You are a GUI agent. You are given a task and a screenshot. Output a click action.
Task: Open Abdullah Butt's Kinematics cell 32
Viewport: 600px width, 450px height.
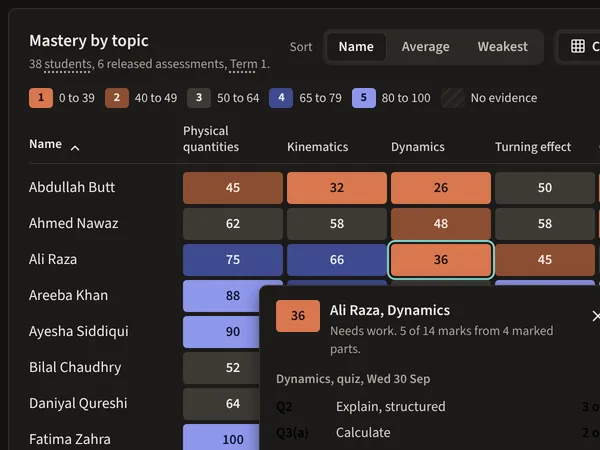(x=337, y=188)
